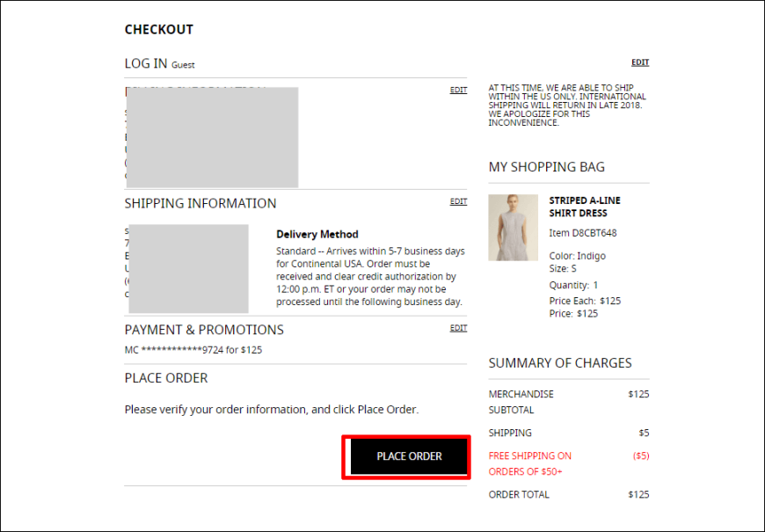Click the Shipping Information heading

200,203
